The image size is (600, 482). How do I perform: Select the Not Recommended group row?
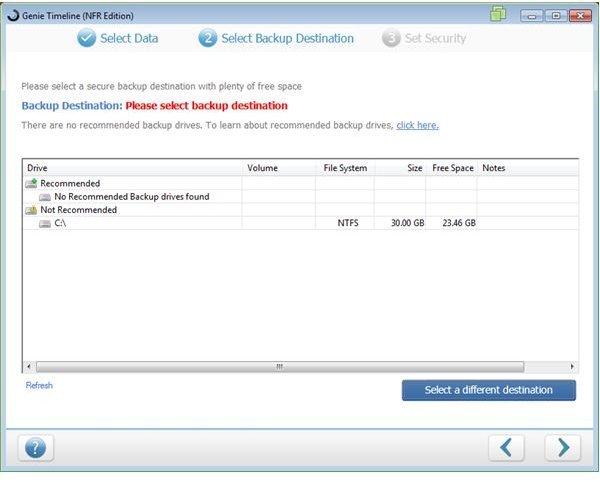click(300, 210)
